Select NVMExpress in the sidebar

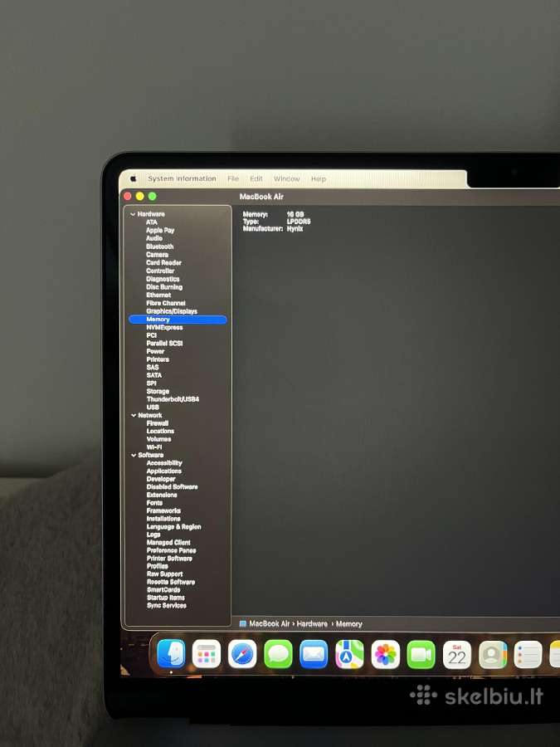(164, 327)
